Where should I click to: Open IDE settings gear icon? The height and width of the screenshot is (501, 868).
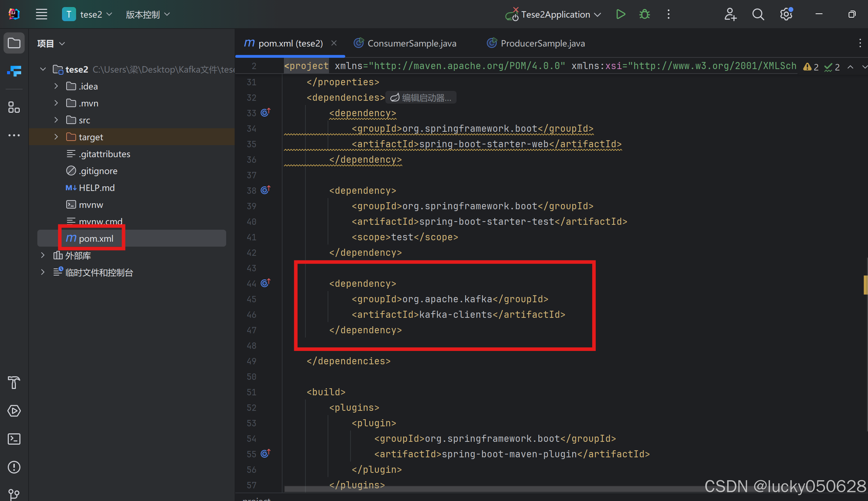click(786, 14)
